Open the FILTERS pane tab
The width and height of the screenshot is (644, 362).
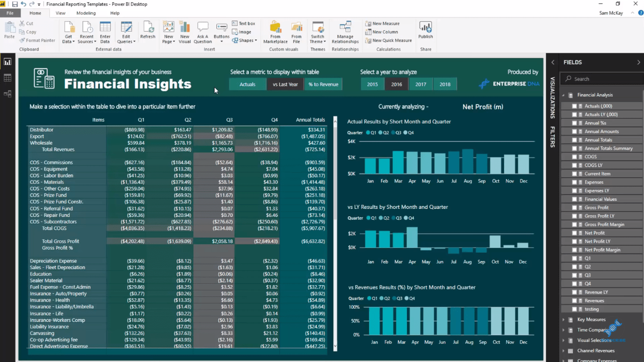click(553, 137)
